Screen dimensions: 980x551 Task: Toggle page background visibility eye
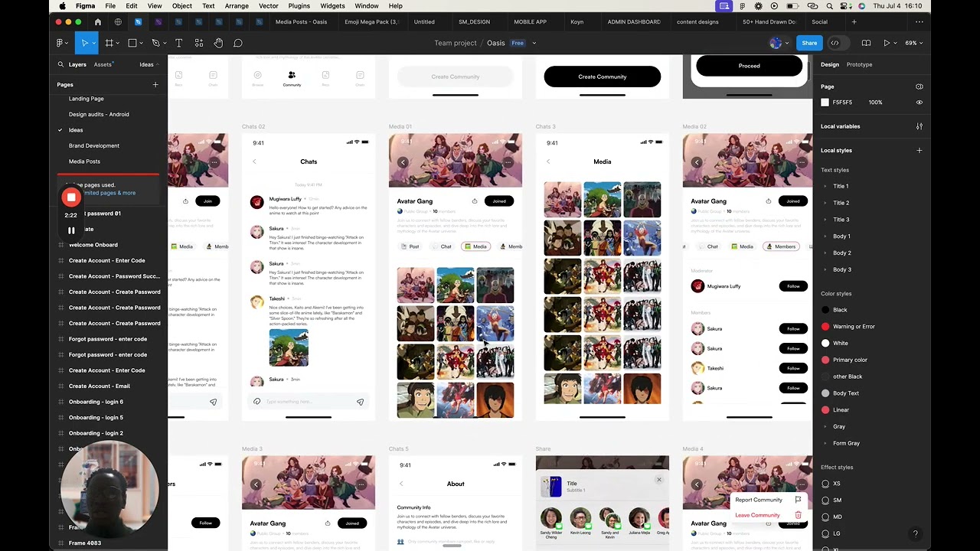pyautogui.click(x=920, y=103)
